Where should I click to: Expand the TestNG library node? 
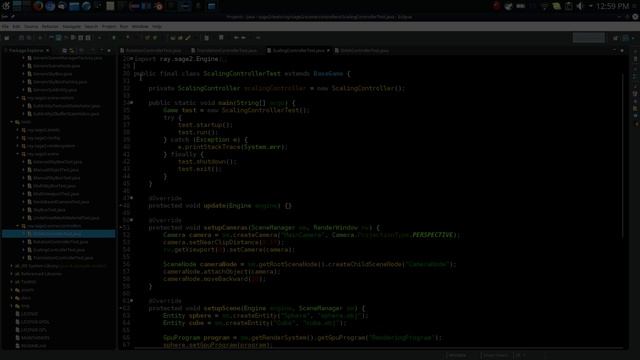[x=12, y=282]
